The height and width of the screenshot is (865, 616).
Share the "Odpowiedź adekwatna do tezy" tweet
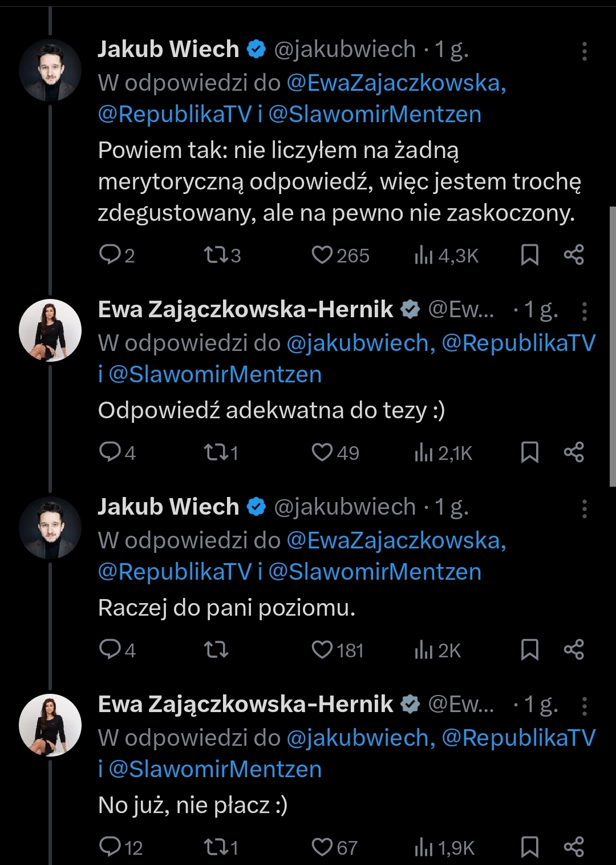click(574, 452)
